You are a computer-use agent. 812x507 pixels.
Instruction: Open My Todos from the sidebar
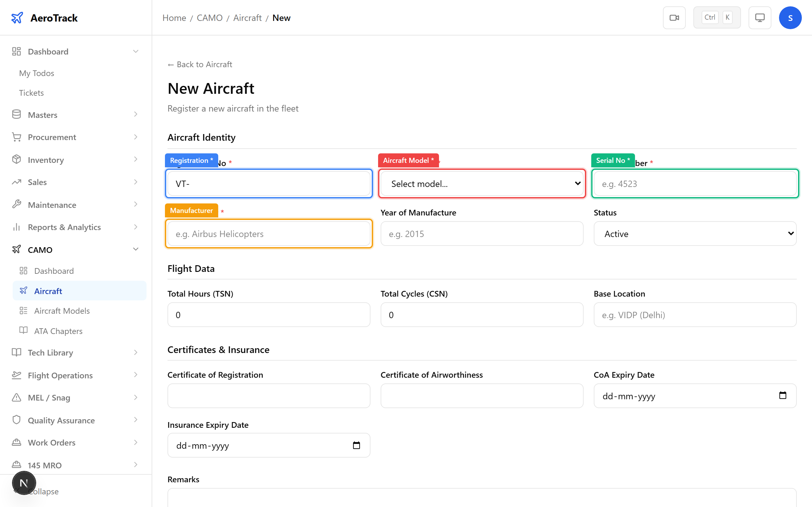click(x=36, y=73)
